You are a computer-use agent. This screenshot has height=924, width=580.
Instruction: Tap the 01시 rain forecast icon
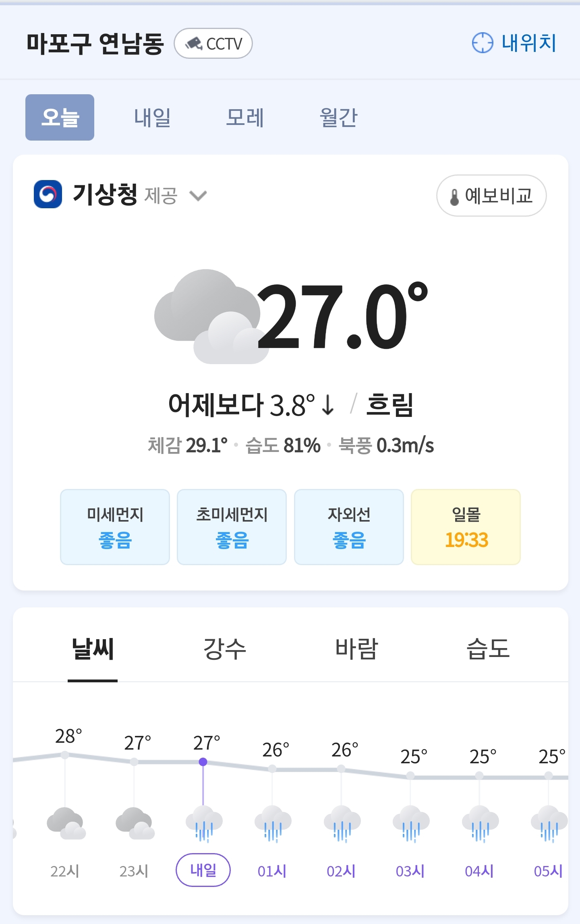273,823
